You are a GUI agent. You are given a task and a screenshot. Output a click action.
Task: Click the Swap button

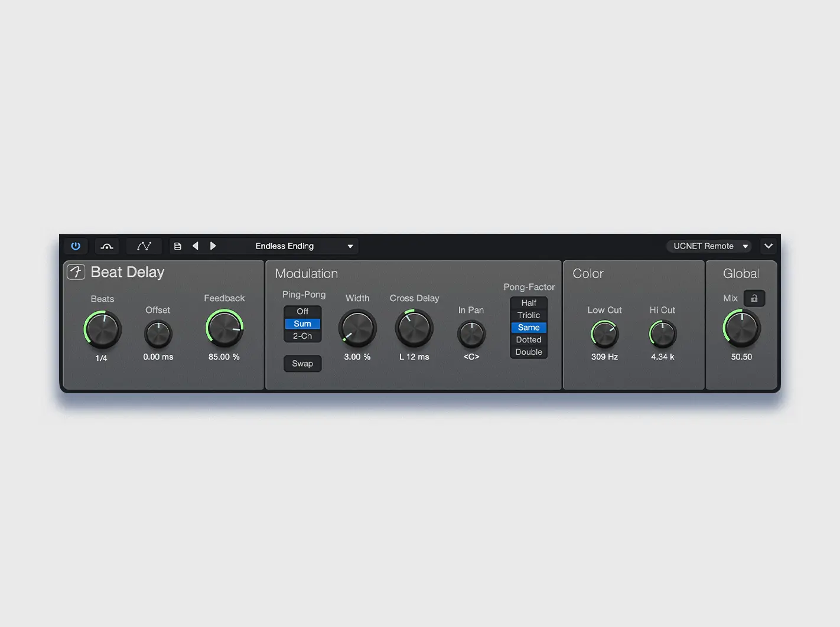[x=302, y=363]
